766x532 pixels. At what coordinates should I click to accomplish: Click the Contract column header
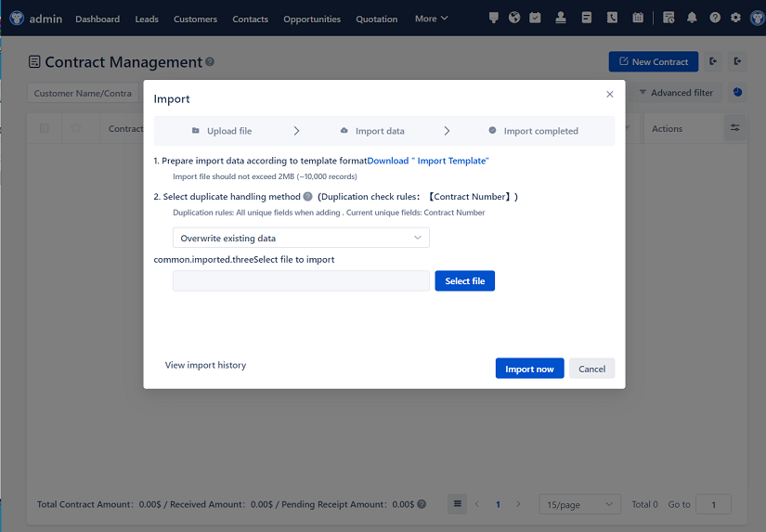(x=125, y=128)
